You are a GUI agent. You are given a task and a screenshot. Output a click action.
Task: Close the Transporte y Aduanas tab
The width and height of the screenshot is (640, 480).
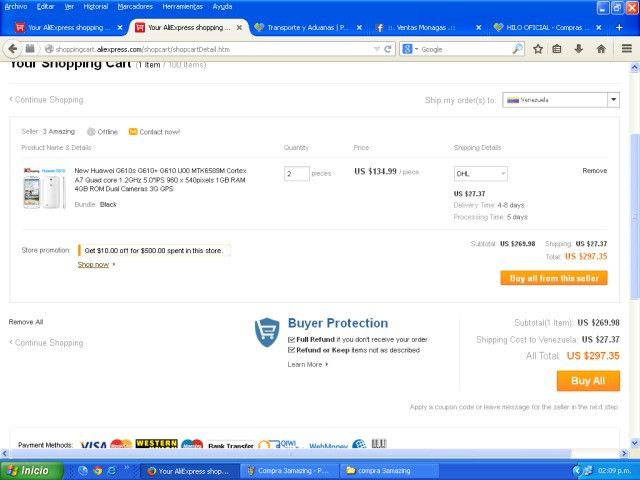359,28
